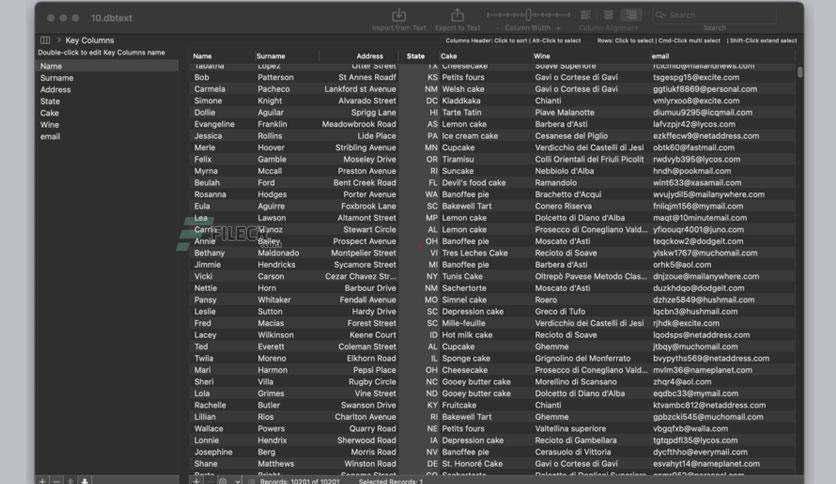Click the 'Mille-feuille' cake cell
The height and width of the screenshot is (484, 836).
point(464,324)
